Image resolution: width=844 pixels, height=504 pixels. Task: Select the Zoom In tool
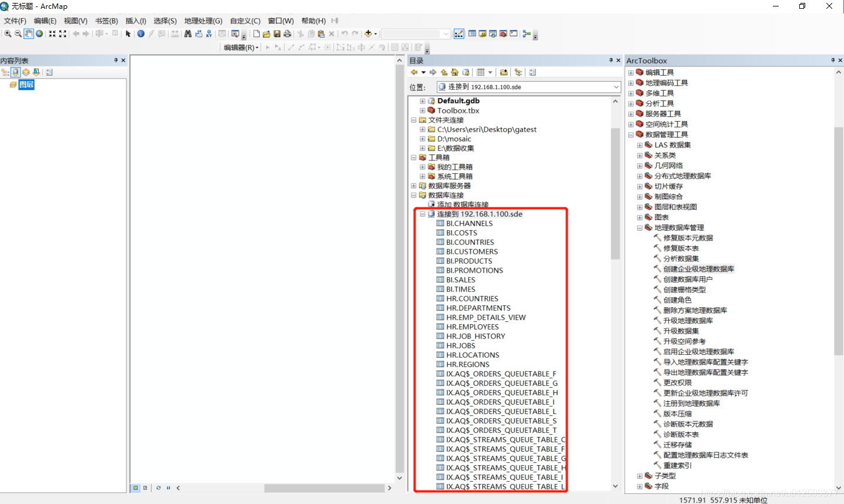point(8,33)
